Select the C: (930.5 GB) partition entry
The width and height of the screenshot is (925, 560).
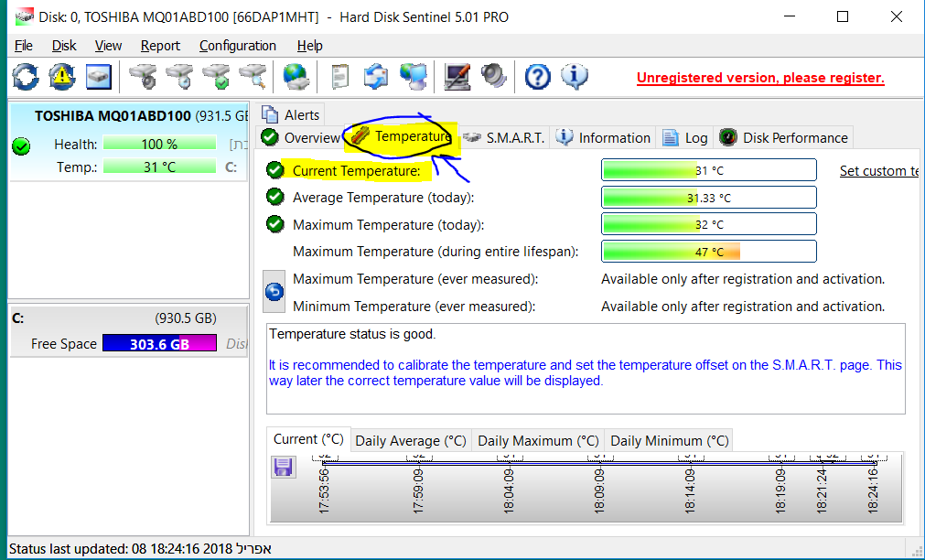coord(128,331)
